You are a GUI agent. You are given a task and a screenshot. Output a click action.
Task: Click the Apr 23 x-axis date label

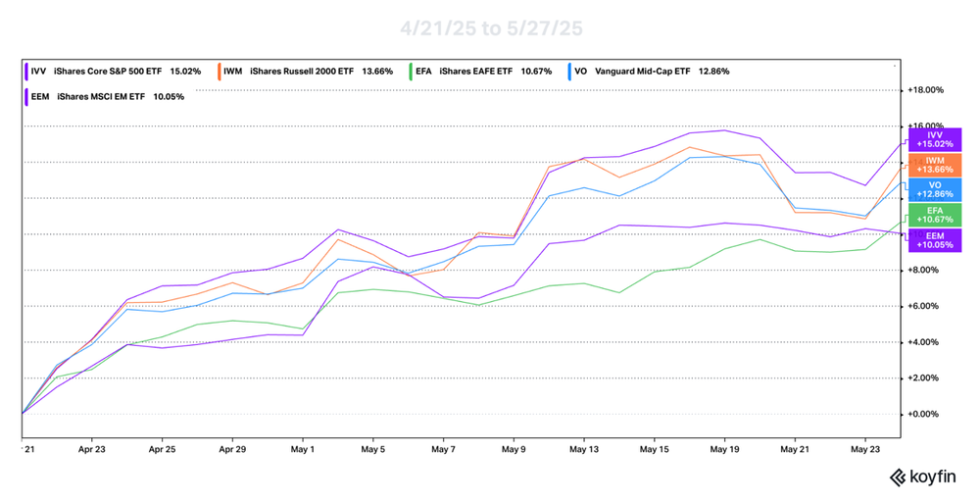point(92,449)
